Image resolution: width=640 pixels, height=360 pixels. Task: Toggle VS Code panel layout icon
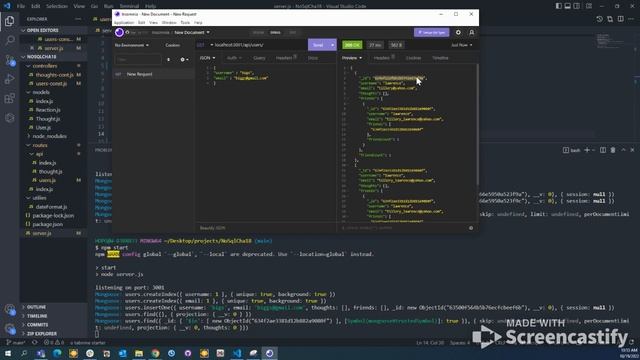(x=567, y=6)
